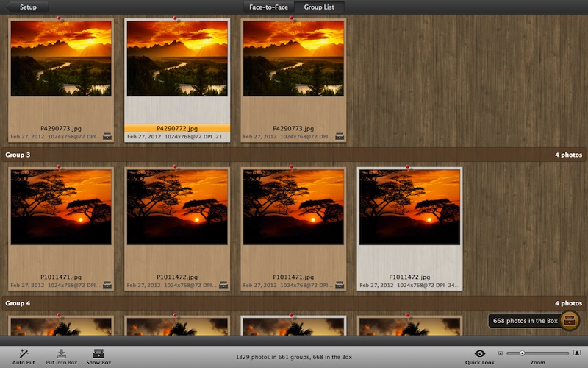Select the Group List view tab
This screenshot has width=588, height=368.
click(x=319, y=7)
